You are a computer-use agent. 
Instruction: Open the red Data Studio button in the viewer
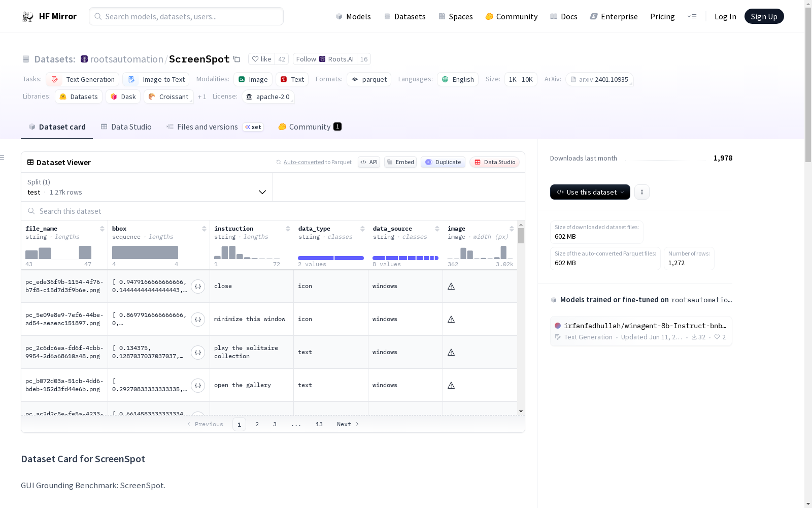click(x=494, y=162)
